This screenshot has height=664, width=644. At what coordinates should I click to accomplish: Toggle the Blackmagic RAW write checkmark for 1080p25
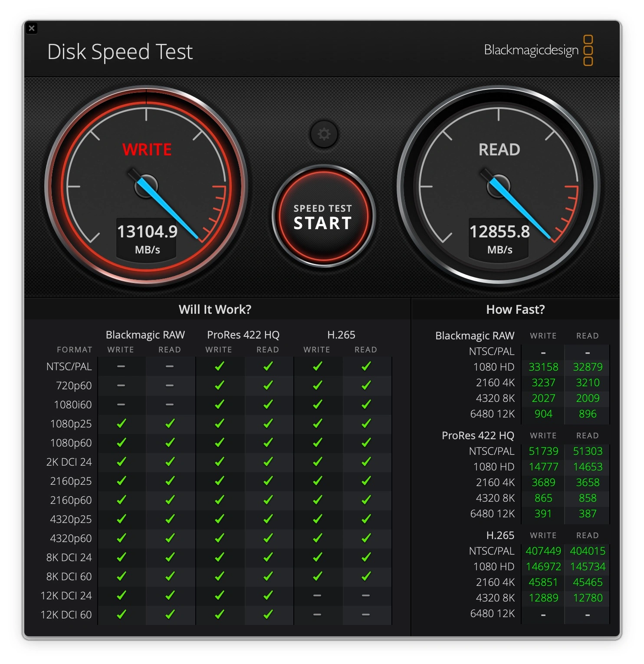point(121,424)
